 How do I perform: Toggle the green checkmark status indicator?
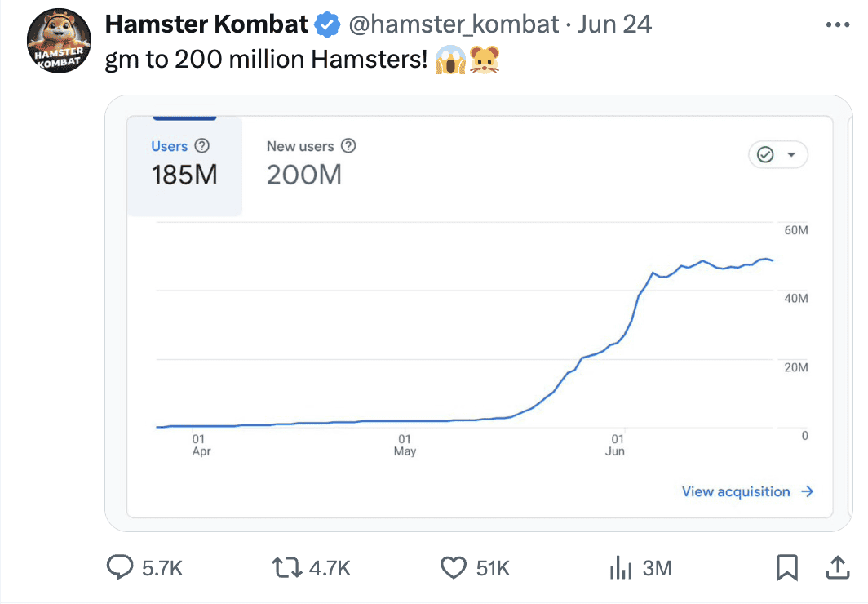pyautogui.click(x=765, y=155)
